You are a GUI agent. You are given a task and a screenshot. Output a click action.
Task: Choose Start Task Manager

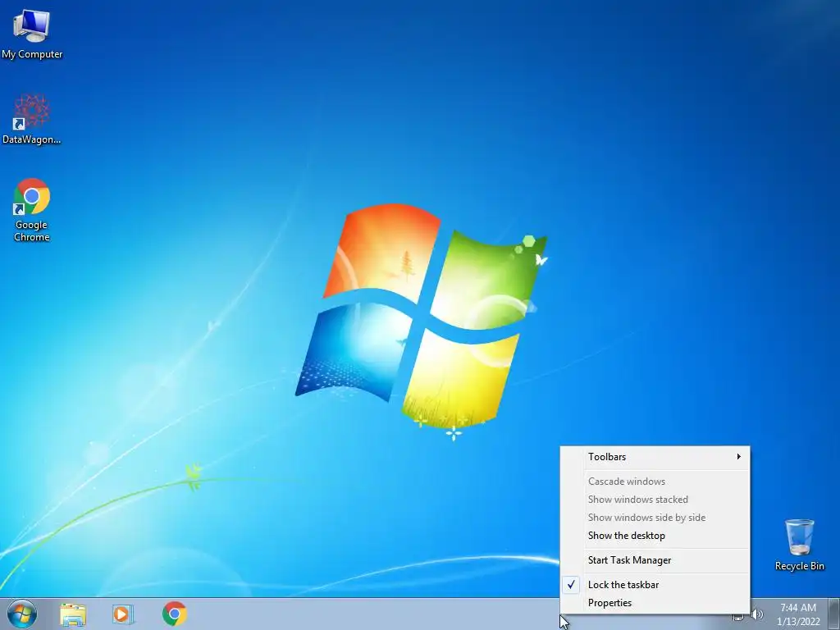point(655,560)
